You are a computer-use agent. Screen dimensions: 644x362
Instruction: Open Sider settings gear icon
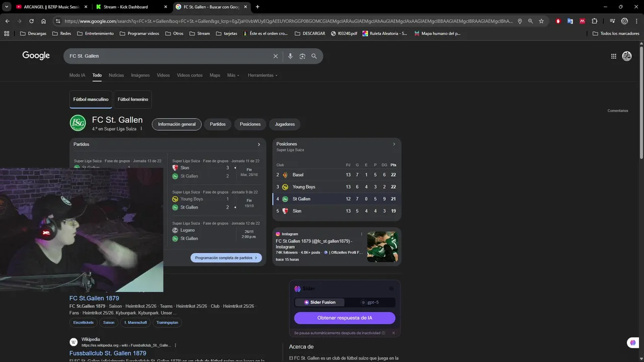click(x=391, y=289)
